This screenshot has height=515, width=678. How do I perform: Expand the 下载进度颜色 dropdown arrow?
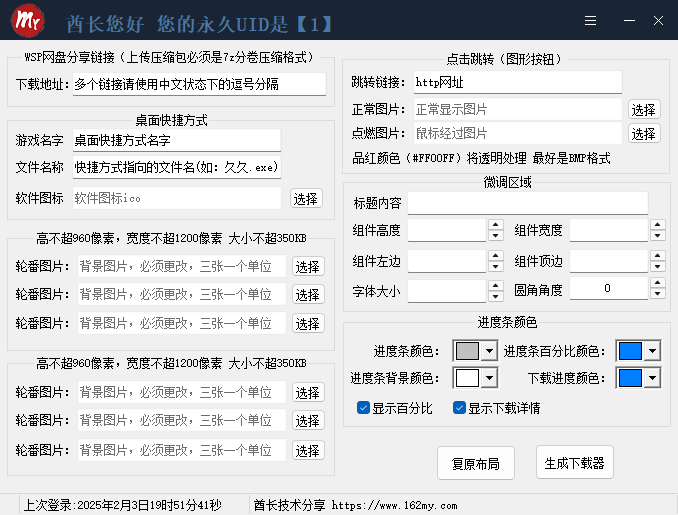(x=651, y=378)
